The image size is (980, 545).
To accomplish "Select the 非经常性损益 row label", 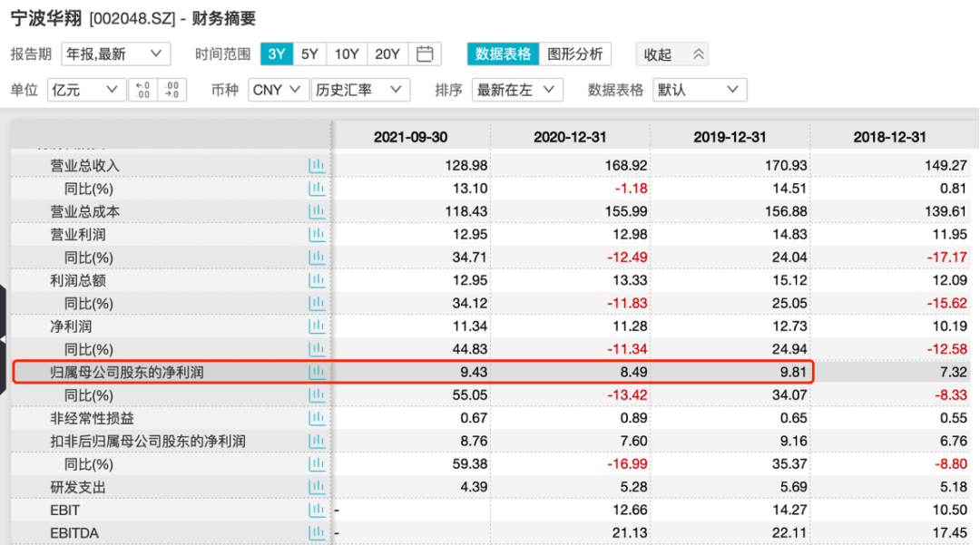I will 92,418.
